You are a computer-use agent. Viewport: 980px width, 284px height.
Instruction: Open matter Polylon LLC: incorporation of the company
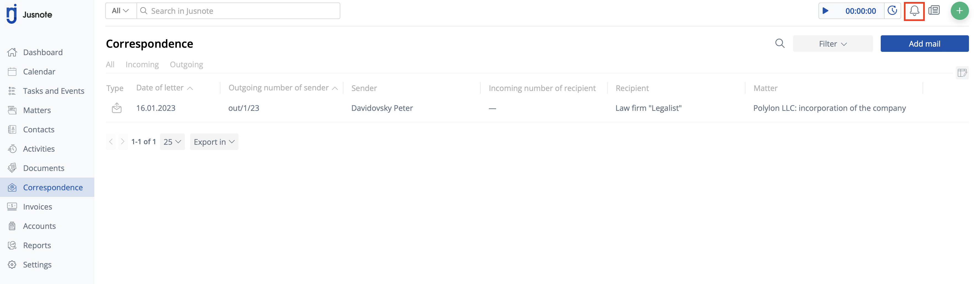829,108
